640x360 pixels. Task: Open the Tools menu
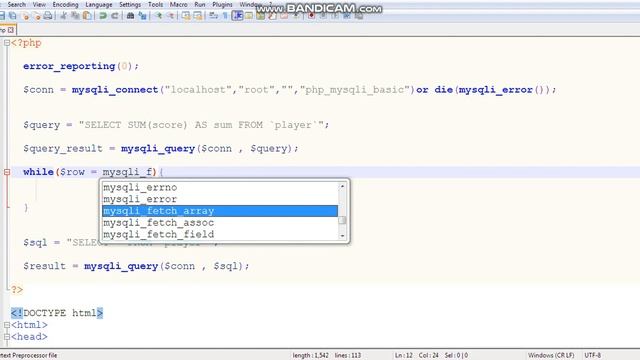[156, 4]
